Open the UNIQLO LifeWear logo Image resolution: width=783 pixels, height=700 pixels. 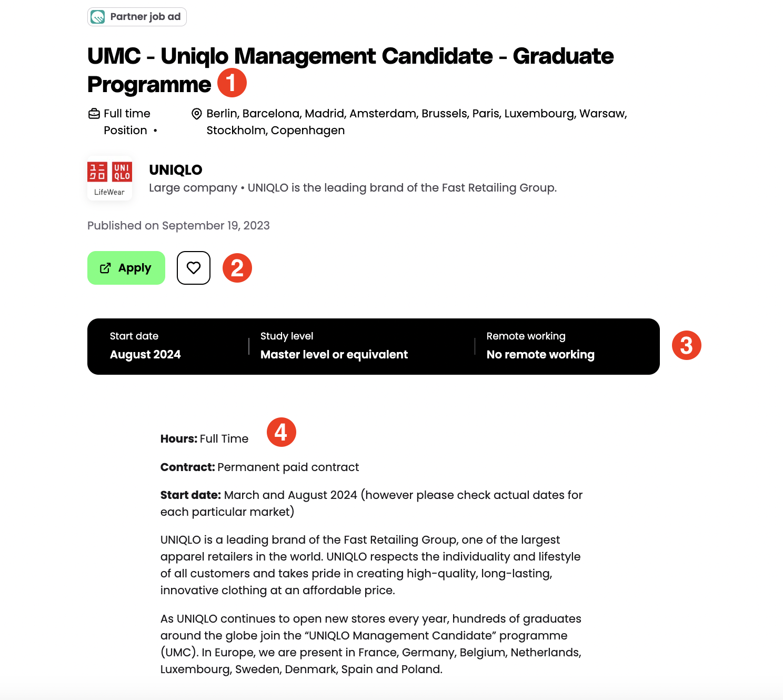(x=109, y=178)
